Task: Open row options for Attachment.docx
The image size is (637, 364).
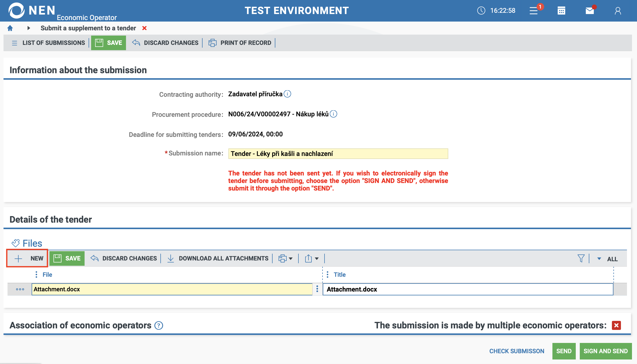Action: 20,289
